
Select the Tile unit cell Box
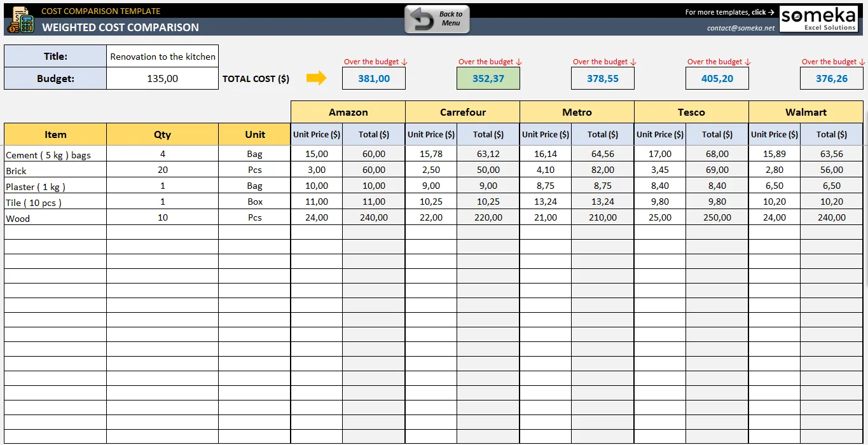254,202
